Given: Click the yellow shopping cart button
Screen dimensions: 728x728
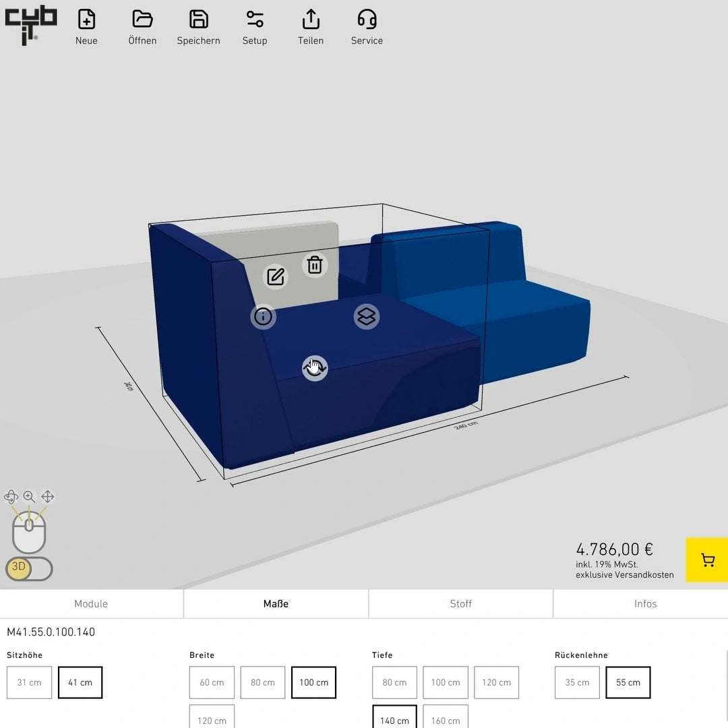Looking at the screenshot, I should click(x=707, y=559).
